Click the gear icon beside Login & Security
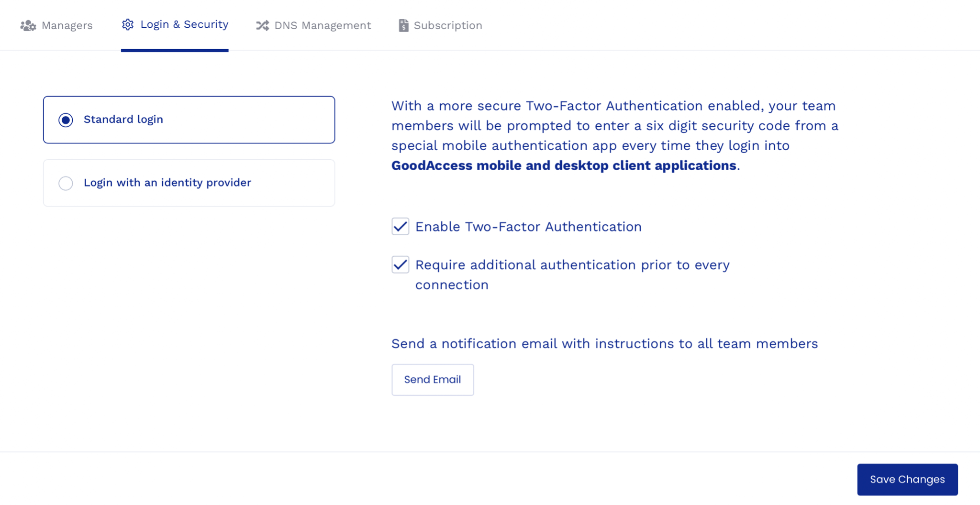 (x=128, y=24)
